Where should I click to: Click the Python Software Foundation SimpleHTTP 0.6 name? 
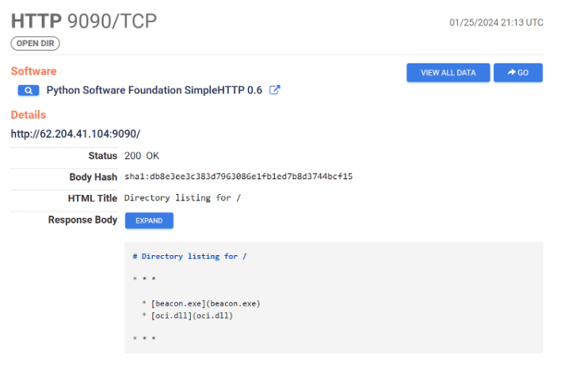pos(154,90)
